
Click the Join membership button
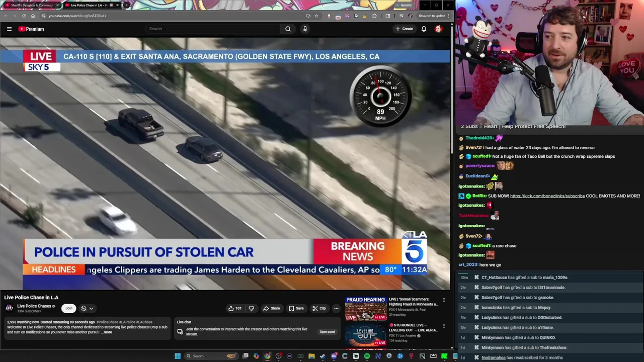(x=69, y=308)
